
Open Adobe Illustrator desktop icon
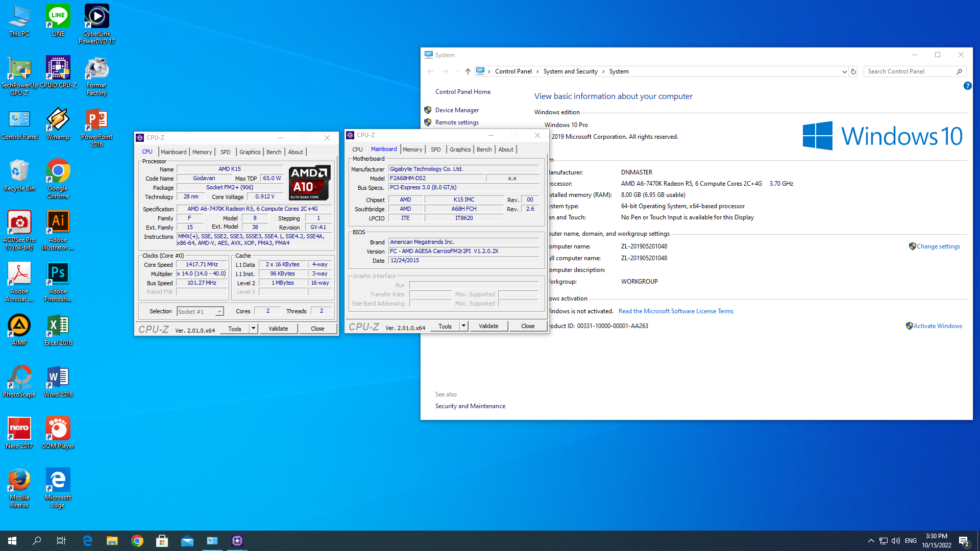[58, 230]
